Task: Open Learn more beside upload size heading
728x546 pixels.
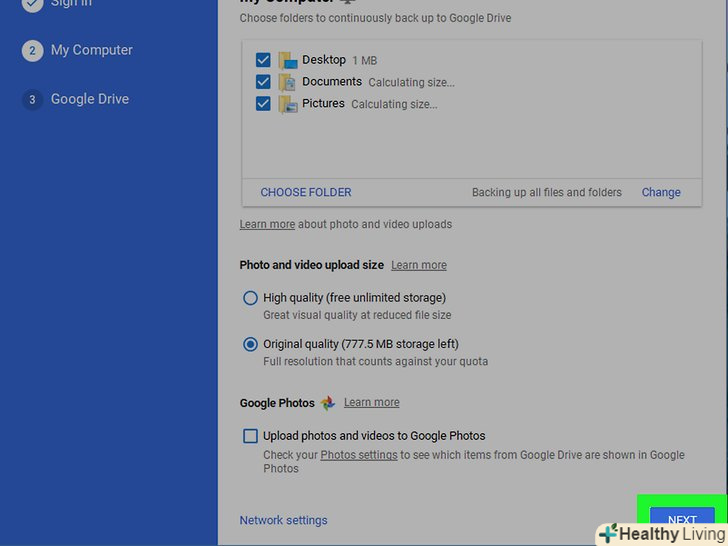Action: (x=419, y=265)
